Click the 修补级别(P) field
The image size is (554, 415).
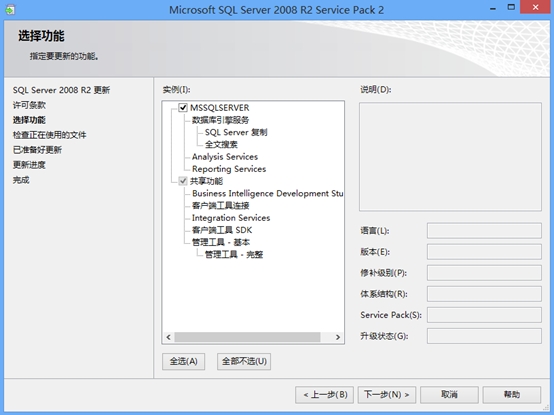tap(484, 273)
